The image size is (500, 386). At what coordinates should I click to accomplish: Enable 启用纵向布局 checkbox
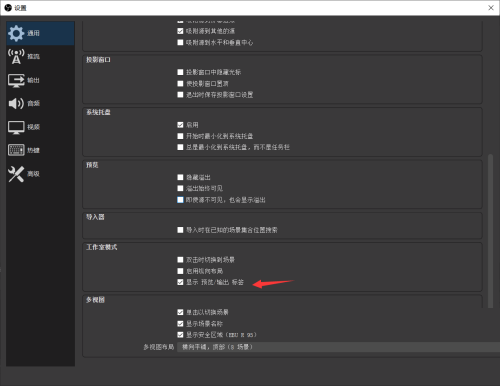point(180,271)
